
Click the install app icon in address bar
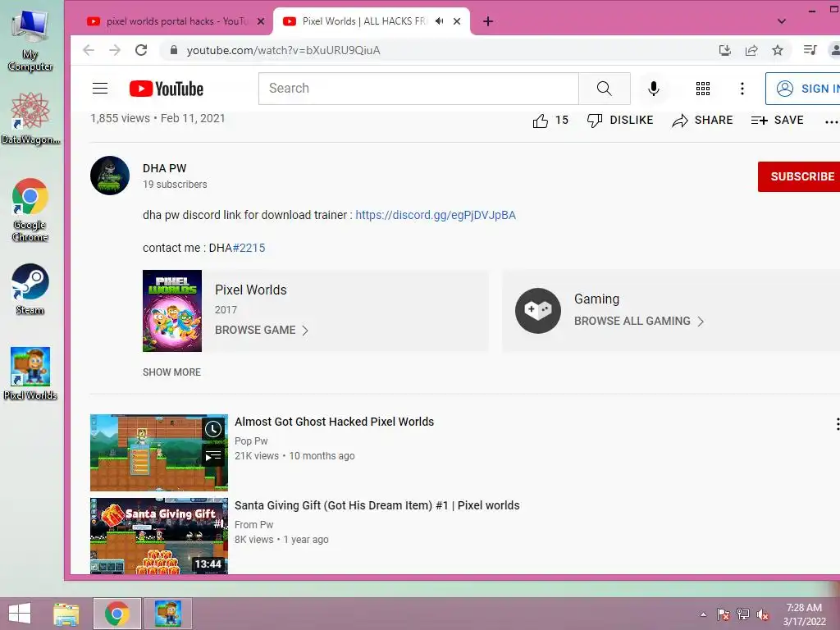pyautogui.click(x=725, y=50)
